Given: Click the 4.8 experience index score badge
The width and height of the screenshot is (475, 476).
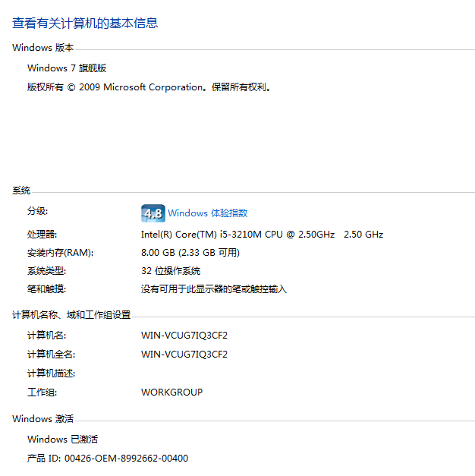Looking at the screenshot, I should 153,213.
